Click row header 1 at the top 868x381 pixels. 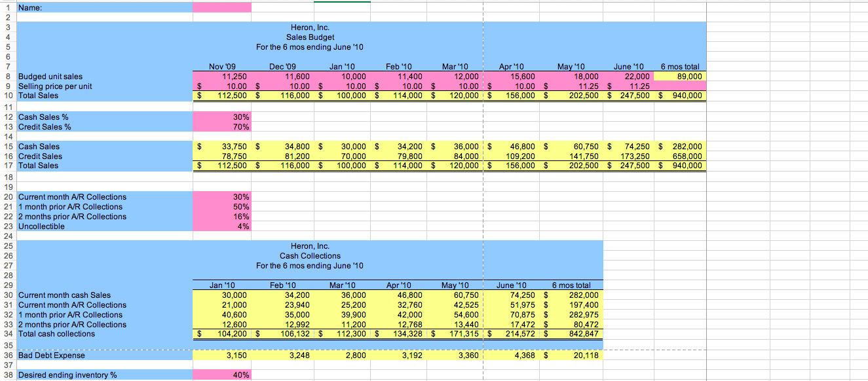click(x=8, y=7)
